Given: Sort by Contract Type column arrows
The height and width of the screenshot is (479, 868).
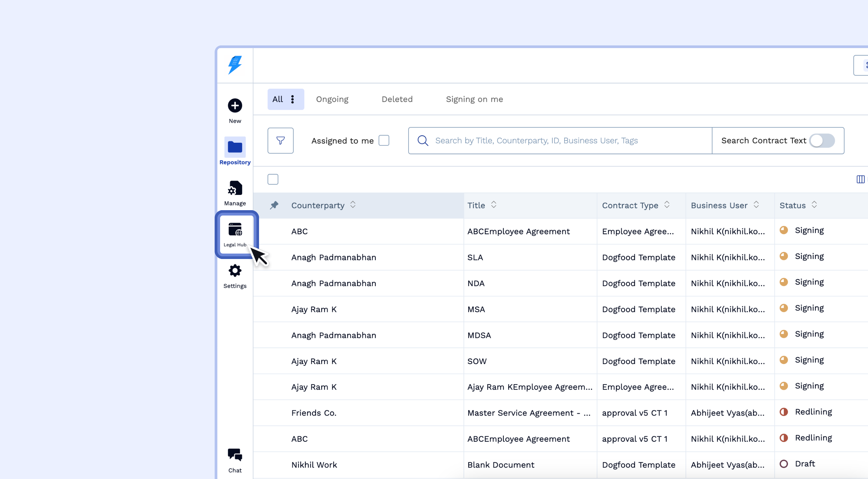Looking at the screenshot, I should pyautogui.click(x=667, y=205).
